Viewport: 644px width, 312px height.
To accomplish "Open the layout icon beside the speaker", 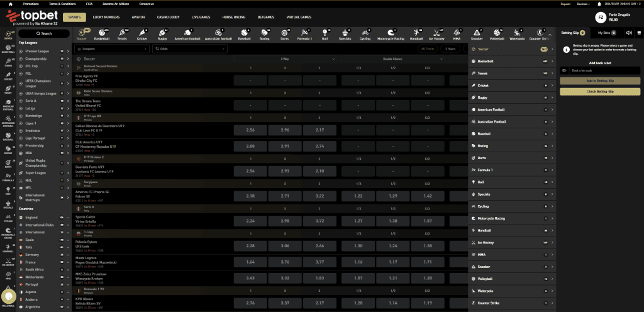I will point(639,33).
